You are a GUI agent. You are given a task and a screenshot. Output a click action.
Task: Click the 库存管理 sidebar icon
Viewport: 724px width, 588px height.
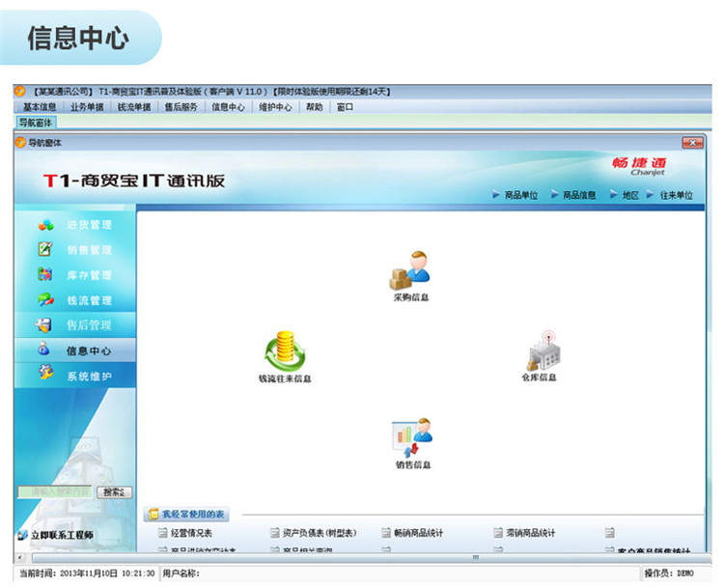[44, 274]
